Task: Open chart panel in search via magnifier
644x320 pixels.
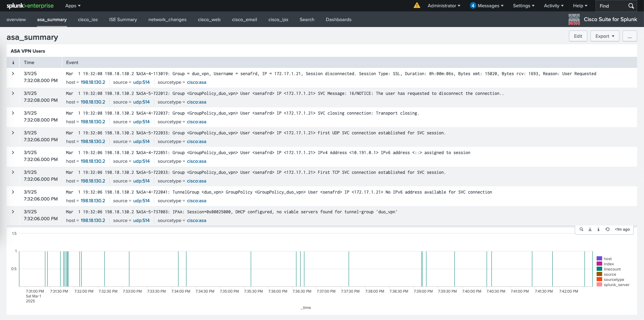Action: (581, 229)
